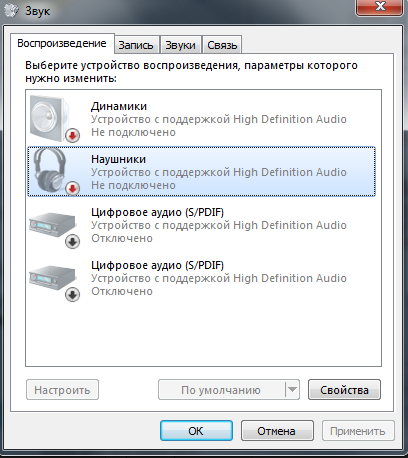Click the red not-connected badge on Динамики
Image resolution: width=408 pixels, height=458 pixels.
click(72, 135)
